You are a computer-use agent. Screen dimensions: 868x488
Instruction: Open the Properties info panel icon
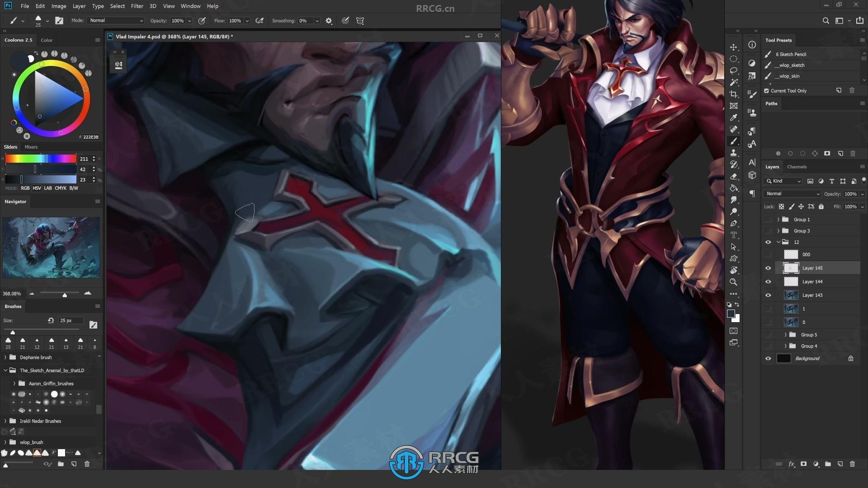(752, 45)
